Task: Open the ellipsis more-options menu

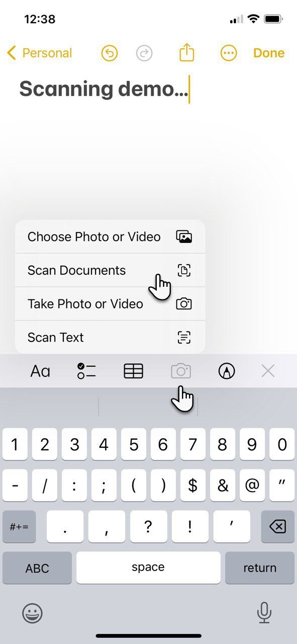Action: (228, 52)
